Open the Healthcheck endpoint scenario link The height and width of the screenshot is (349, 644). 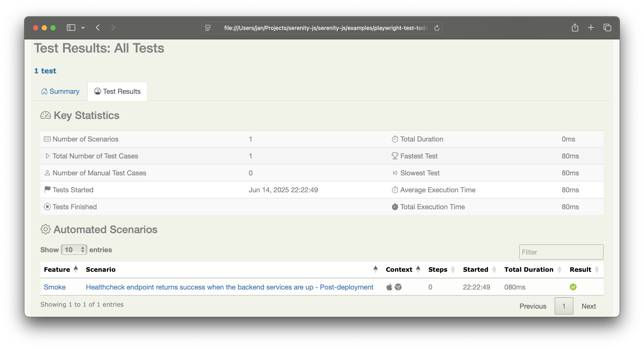pos(229,287)
